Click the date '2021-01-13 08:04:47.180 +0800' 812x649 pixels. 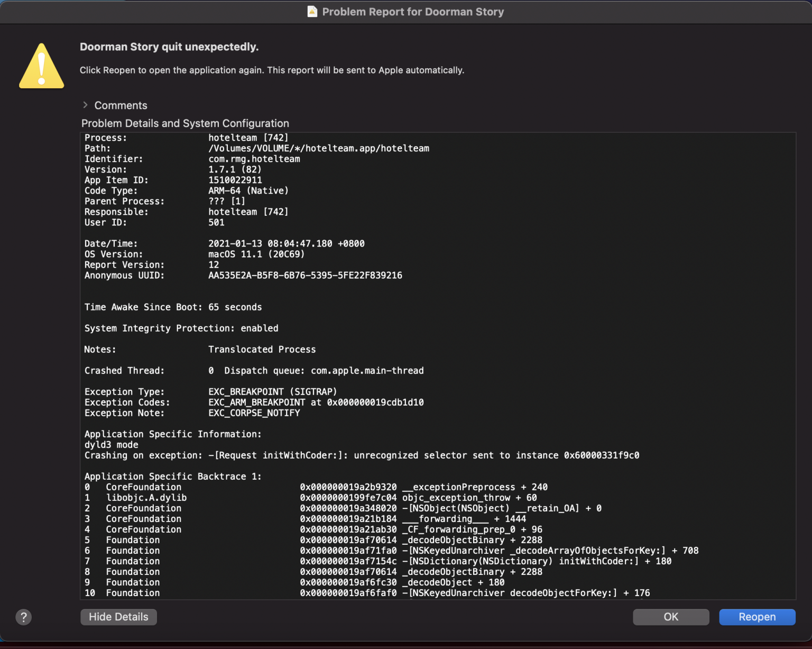tap(287, 244)
